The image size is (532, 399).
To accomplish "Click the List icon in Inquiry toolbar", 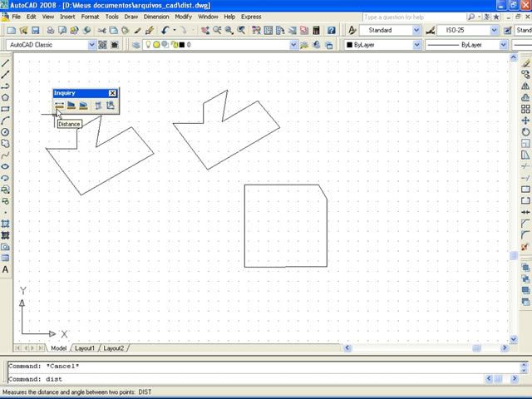I will point(98,106).
